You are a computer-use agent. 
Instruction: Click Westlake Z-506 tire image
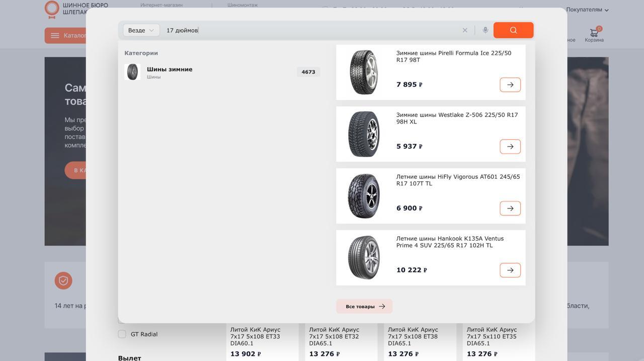(364, 134)
